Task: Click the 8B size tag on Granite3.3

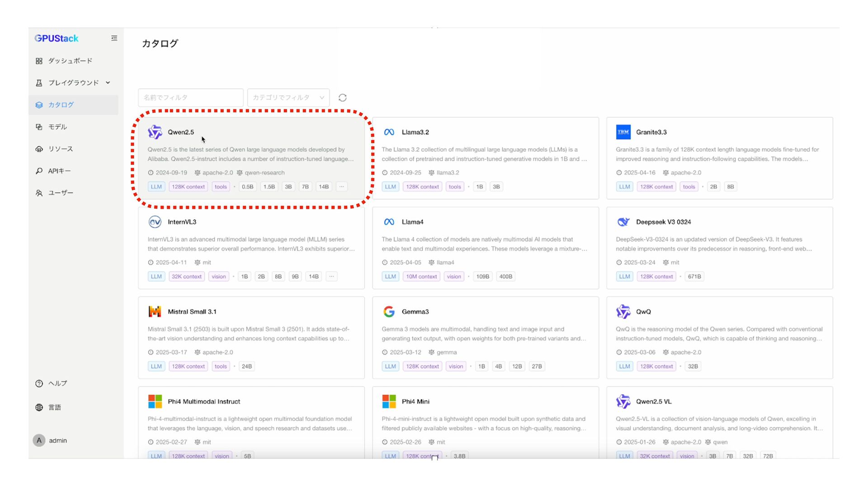Action: (x=731, y=187)
